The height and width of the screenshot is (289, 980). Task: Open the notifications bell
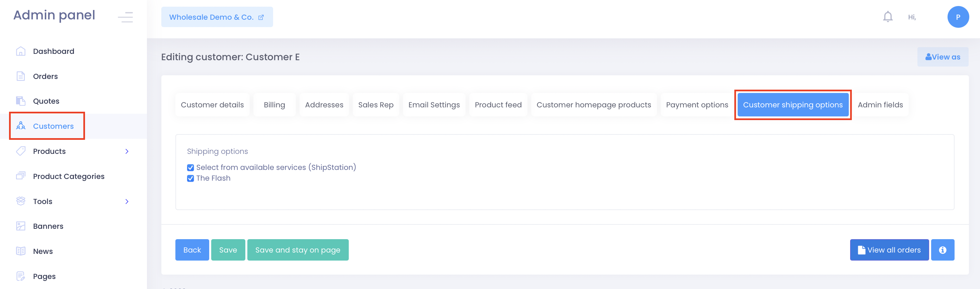click(x=887, y=16)
